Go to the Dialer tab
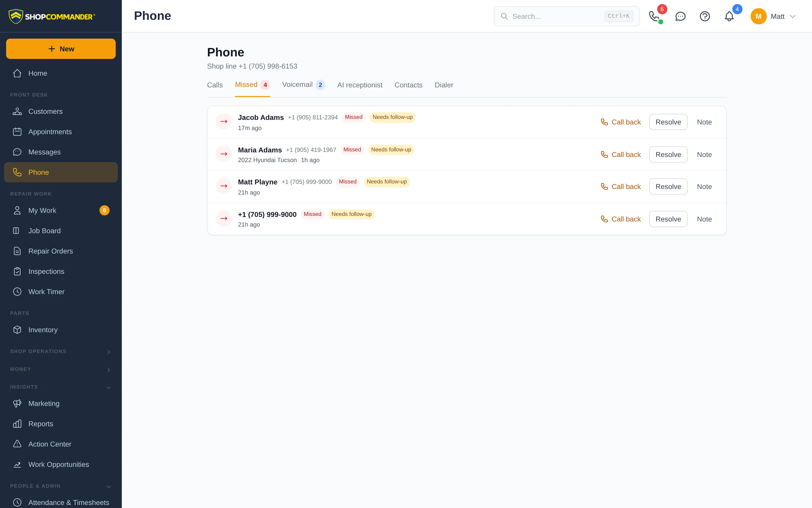Viewport: 812px width, 508px height. [444, 85]
